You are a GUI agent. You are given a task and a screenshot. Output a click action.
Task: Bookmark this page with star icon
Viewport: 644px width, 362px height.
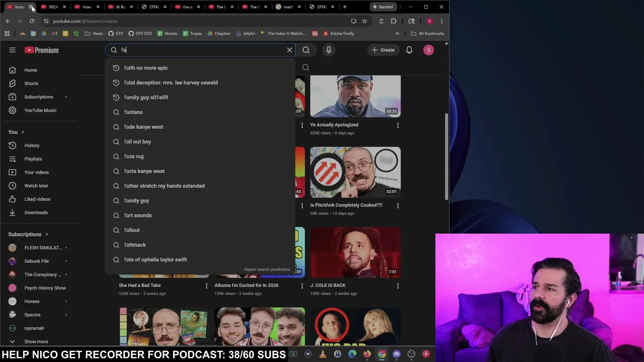pyautogui.click(x=364, y=21)
